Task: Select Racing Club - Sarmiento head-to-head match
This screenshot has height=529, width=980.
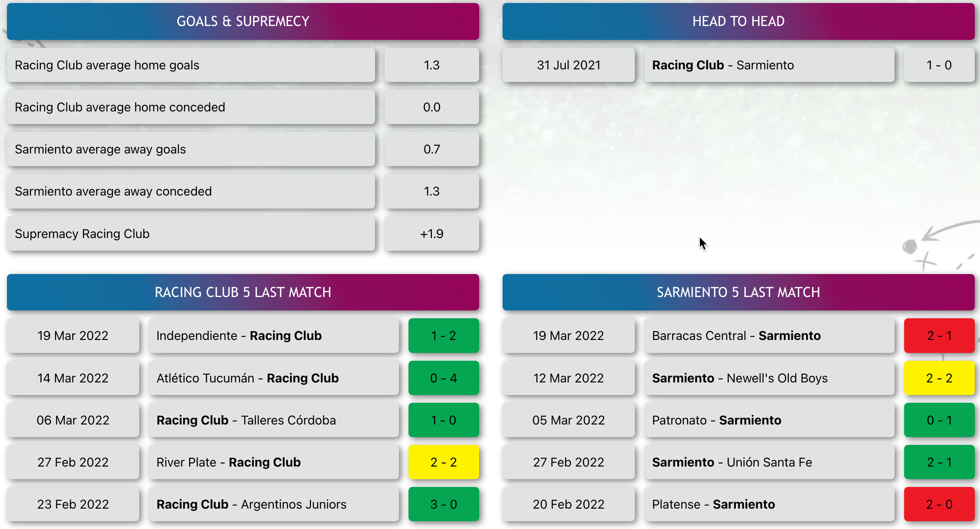Action: point(769,65)
